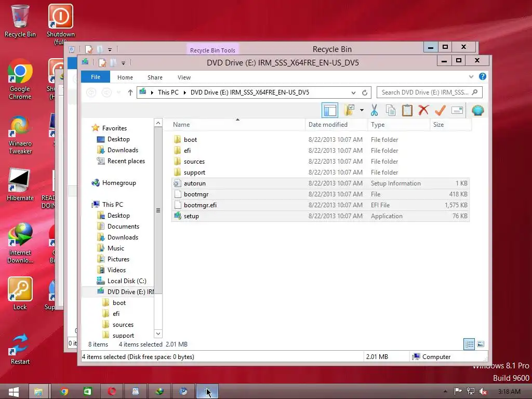This screenshot has height=399, width=532.
Task: Expand the ribbon with the chevron
Action: (x=471, y=77)
